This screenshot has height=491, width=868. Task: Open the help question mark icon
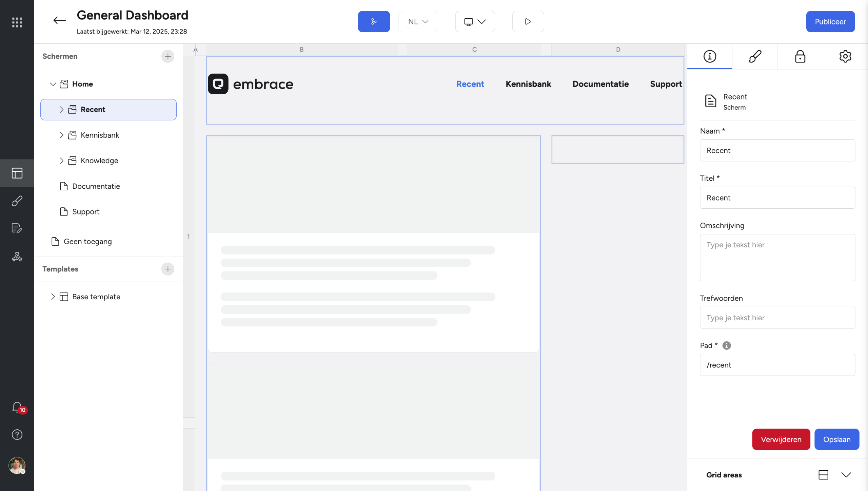tap(17, 435)
